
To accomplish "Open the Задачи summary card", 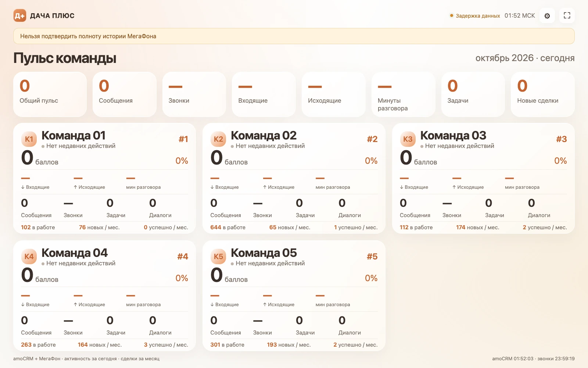I will click(x=473, y=94).
